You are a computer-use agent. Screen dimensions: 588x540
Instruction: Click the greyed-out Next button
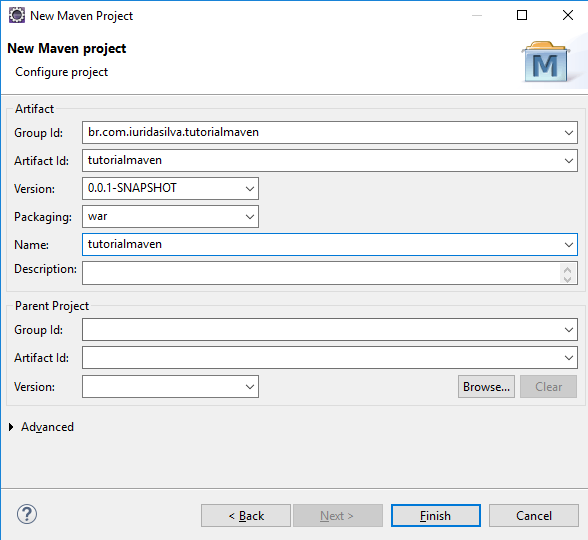point(338,516)
